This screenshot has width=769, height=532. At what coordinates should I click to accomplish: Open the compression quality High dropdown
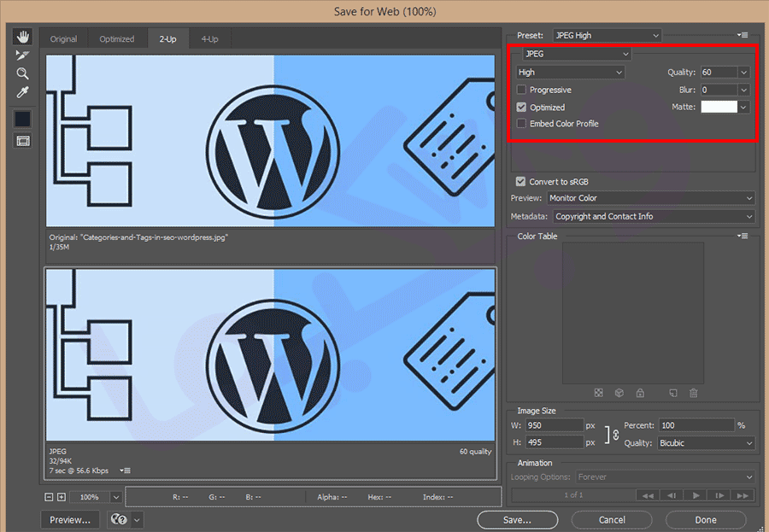[571, 72]
